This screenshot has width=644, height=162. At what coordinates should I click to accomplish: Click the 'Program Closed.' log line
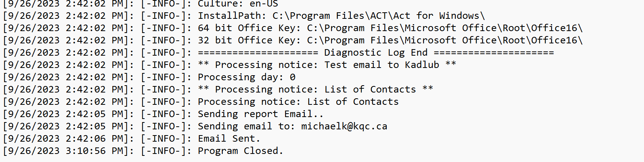[143, 151]
